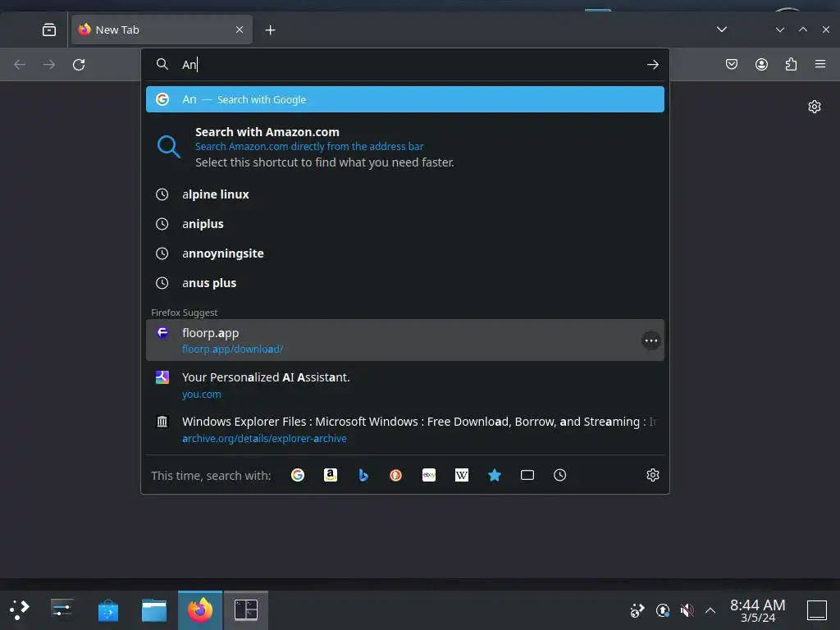This screenshot has height=630, width=840.
Task: Pick the anus plus history suggestion
Action: [405, 283]
